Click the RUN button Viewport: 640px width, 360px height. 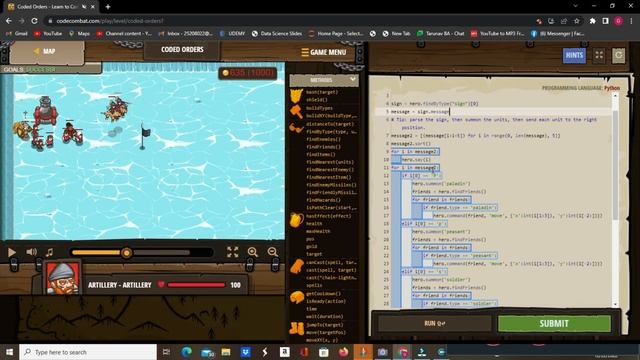434,324
